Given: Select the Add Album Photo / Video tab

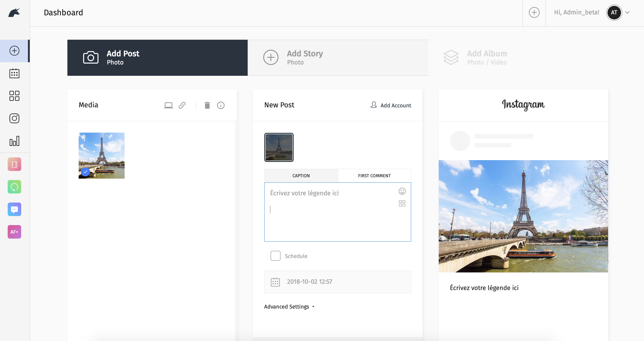Looking at the screenshot, I should point(518,58).
